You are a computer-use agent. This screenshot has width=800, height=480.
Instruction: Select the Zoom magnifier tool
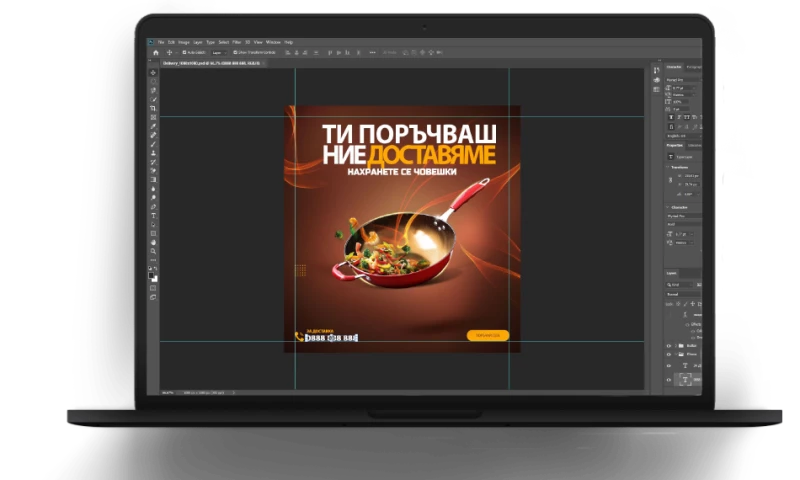click(x=153, y=251)
